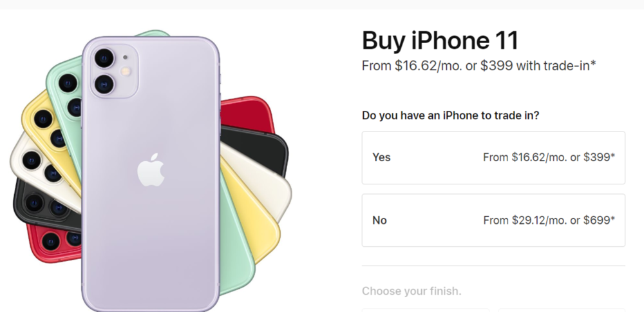Click the white iPhone's camera module
644x312 pixels.
coord(32,162)
